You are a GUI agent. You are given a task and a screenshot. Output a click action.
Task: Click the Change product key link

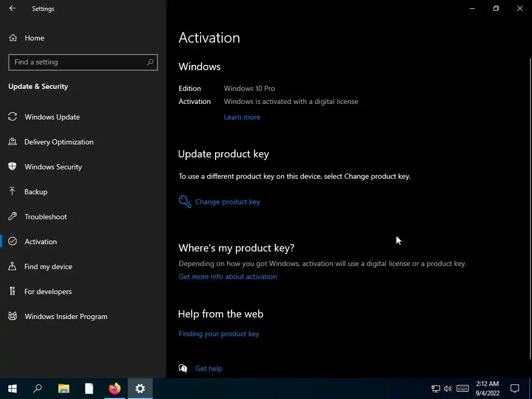pyautogui.click(x=228, y=202)
